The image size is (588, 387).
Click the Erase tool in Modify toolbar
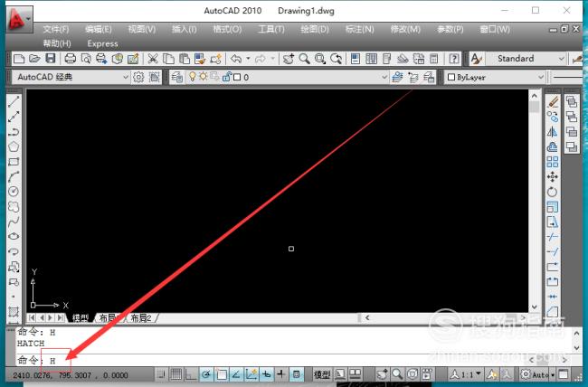[553, 101]
